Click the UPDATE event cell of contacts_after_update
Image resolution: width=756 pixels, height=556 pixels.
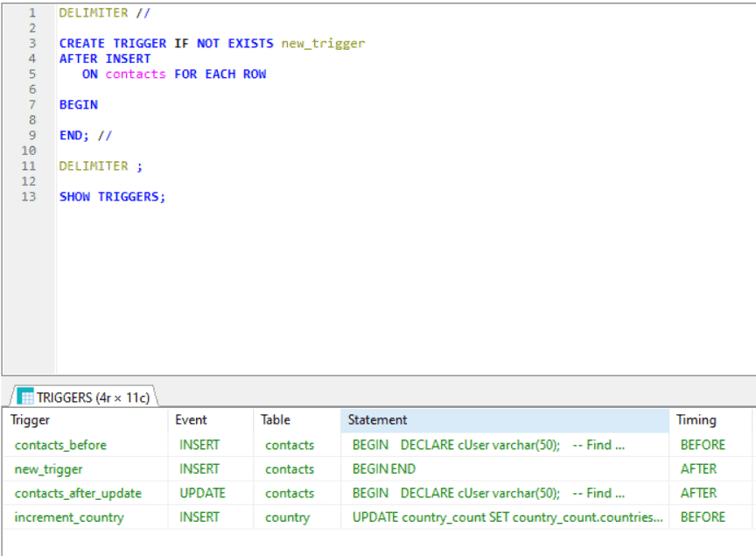point(203,493)
